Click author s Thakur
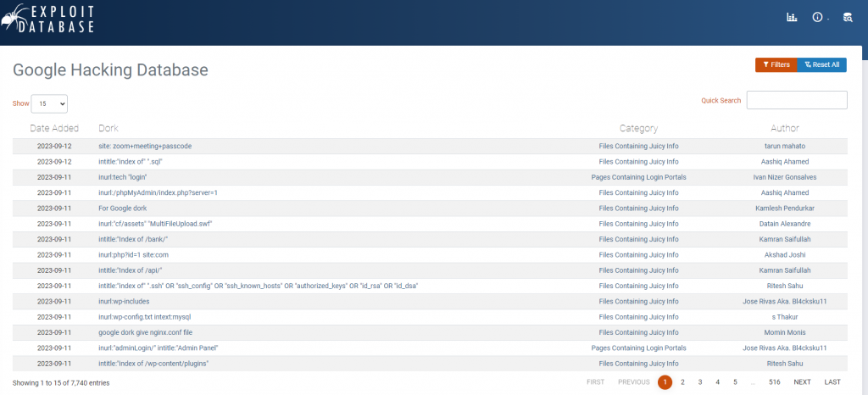 [x=785, y=317]
